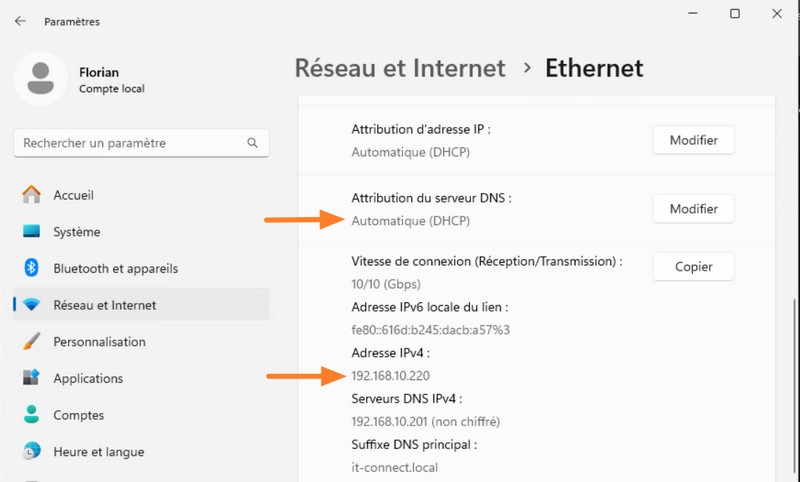800x482 pixels.
Task: Click the Comptes person icon
Action: (32, 414)
